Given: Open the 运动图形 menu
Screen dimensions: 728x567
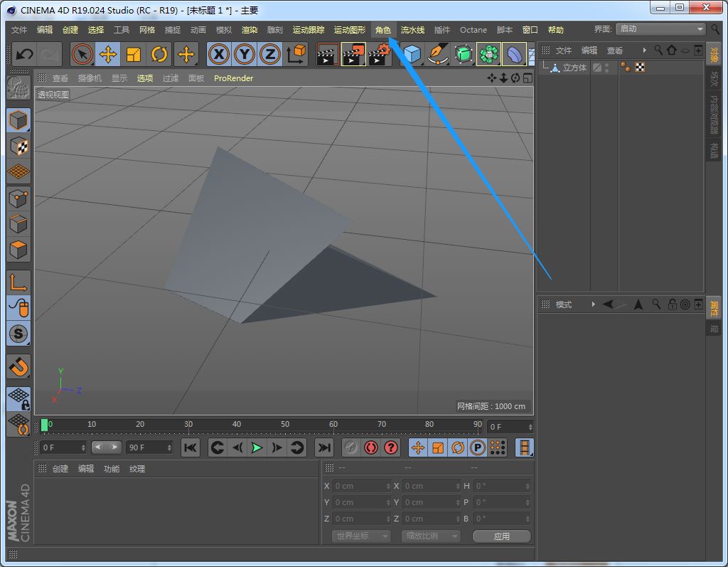Looking at the screenshot, I should 350,30.
